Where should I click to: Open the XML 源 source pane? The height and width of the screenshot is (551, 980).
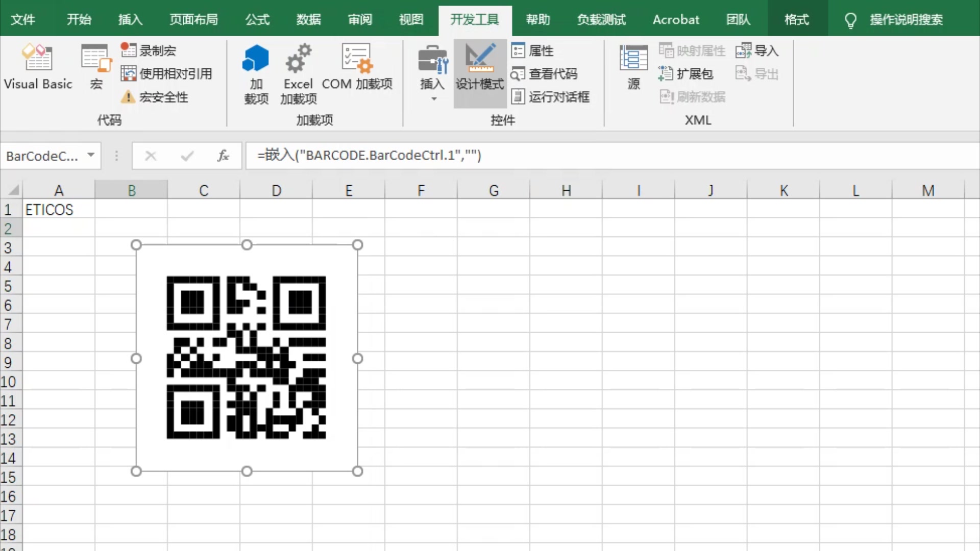click(633, 67)
